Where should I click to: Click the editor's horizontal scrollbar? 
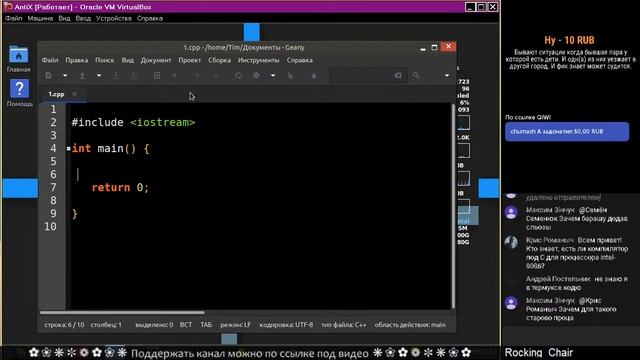122,313
